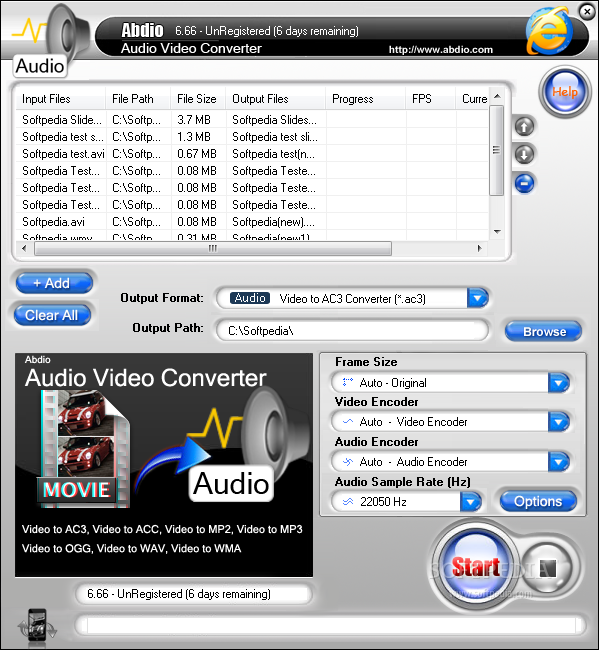Open the Internet Explorer website icon

coord(549,31)
